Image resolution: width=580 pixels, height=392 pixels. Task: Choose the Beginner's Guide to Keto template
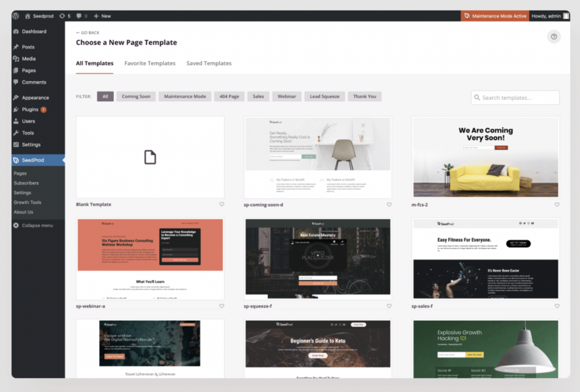click(x=318, y=349)
